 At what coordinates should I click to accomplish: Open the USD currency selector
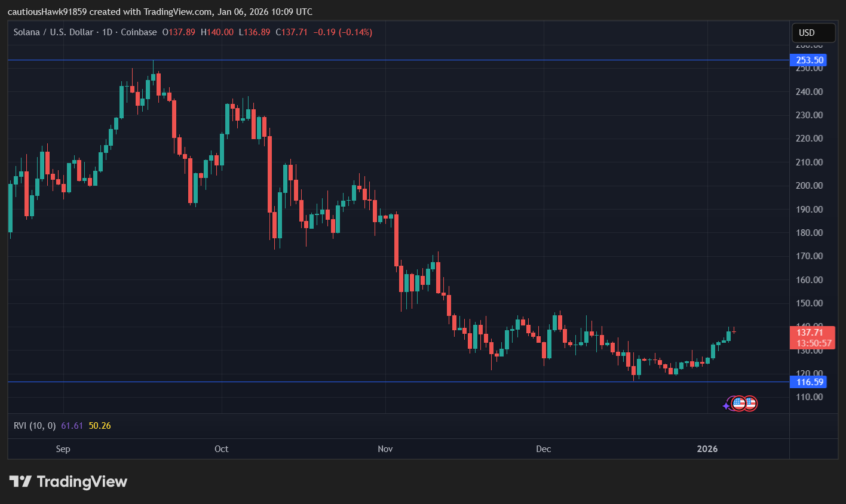813,33
